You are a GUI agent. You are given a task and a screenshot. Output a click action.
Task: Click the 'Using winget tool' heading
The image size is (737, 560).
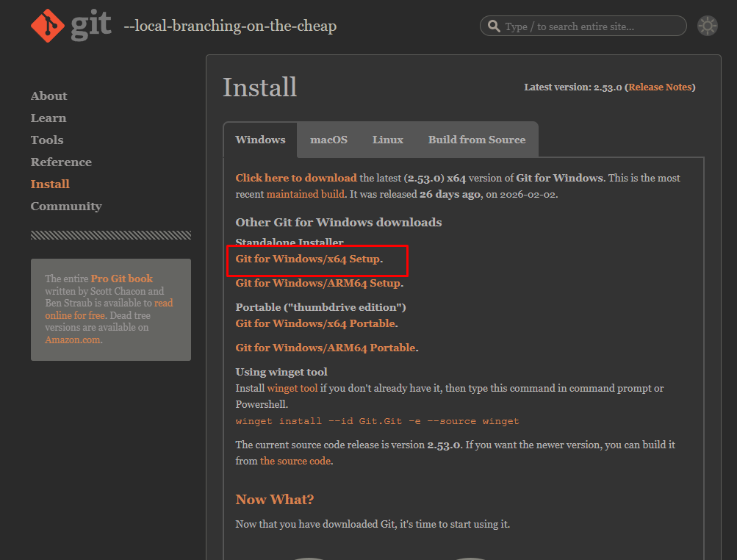[281, 372]
